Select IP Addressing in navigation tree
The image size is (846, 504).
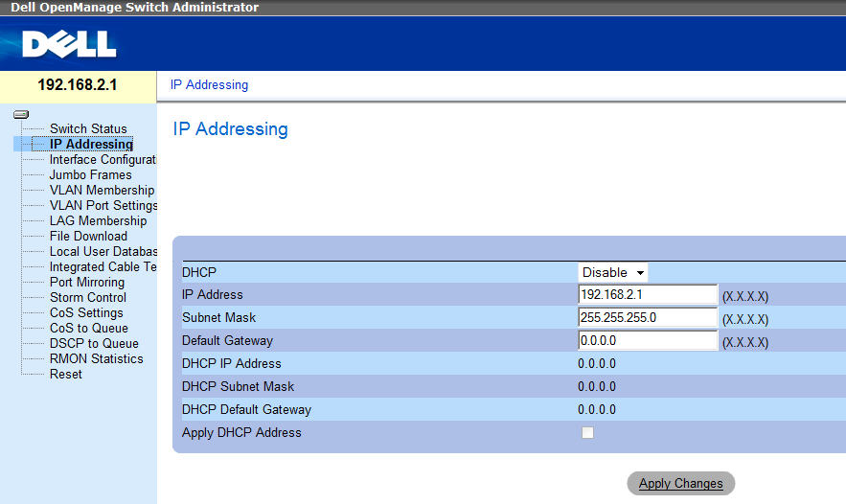91,144
